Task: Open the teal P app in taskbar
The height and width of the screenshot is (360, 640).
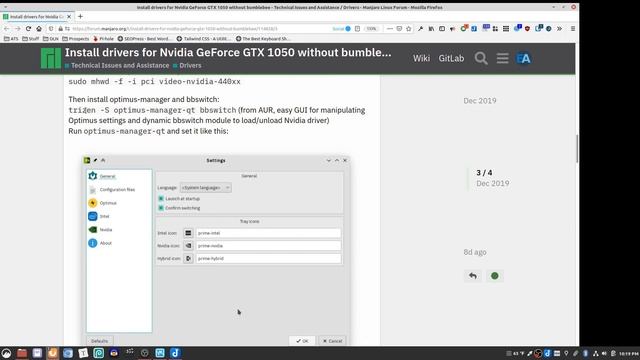Action: point(98,353)
